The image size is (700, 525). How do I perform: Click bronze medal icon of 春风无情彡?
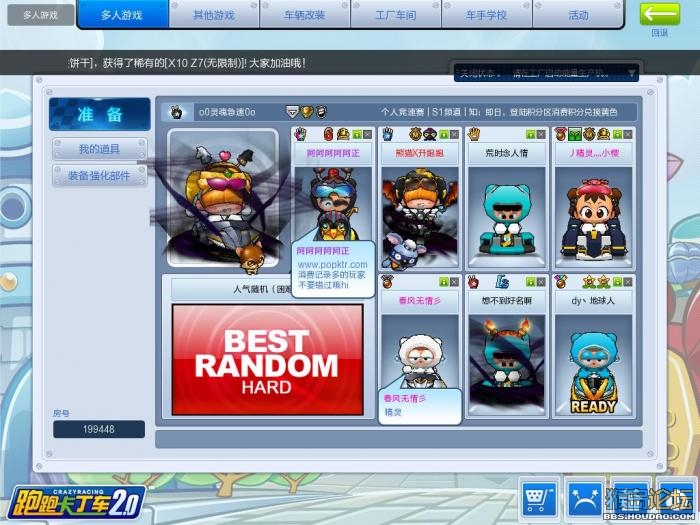pos(387,282)
